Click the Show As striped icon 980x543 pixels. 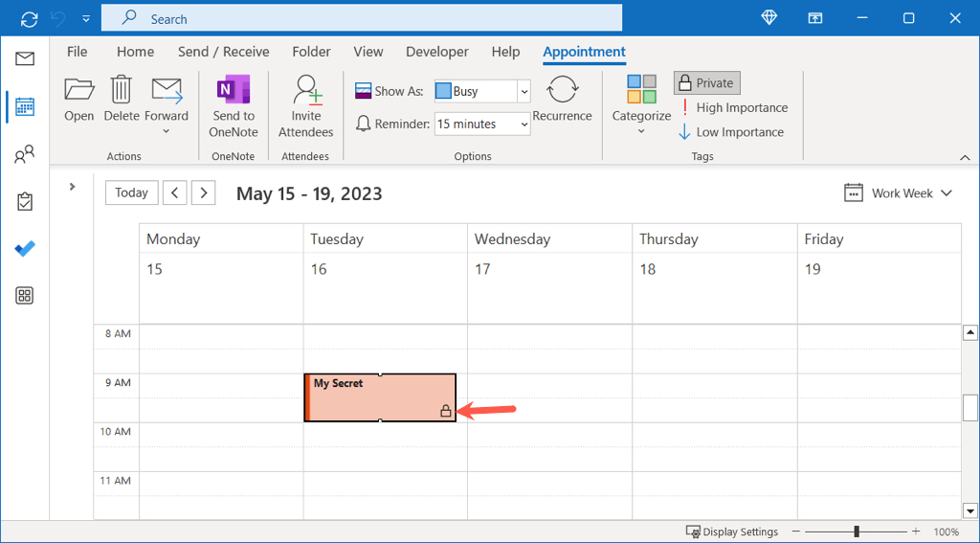click(363, 91)
